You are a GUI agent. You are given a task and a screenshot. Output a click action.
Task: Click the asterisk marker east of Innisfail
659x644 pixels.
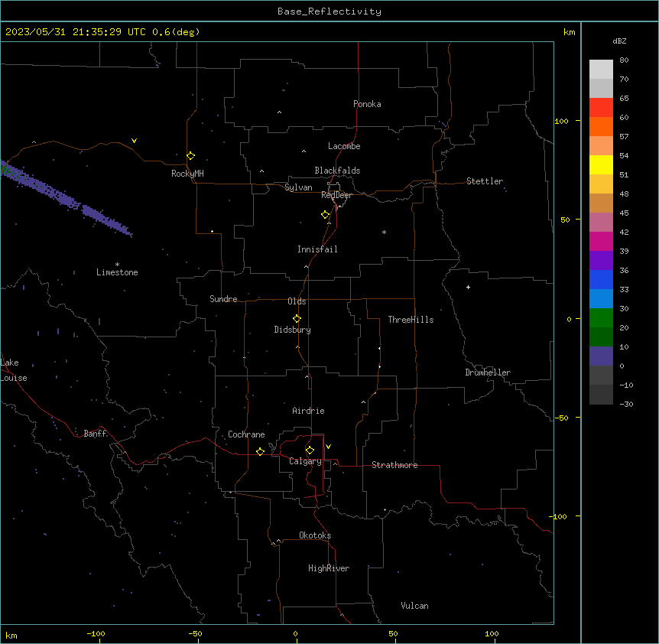(384, 232)
